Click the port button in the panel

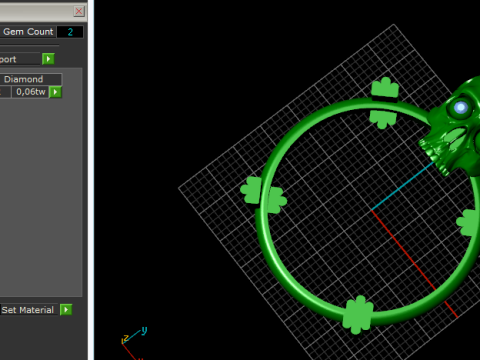[x=20, y=59]
